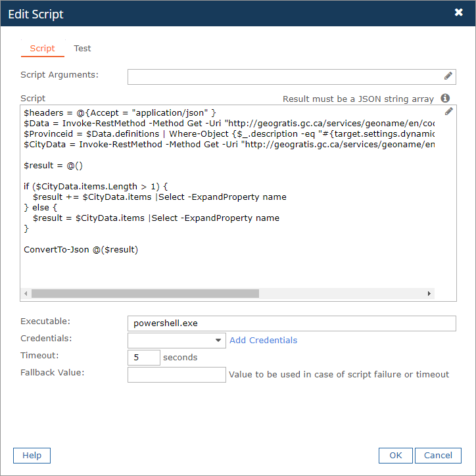Click the Timeout seconds field
This screenshot has width=476, height=476.
[x=144, y=358]
